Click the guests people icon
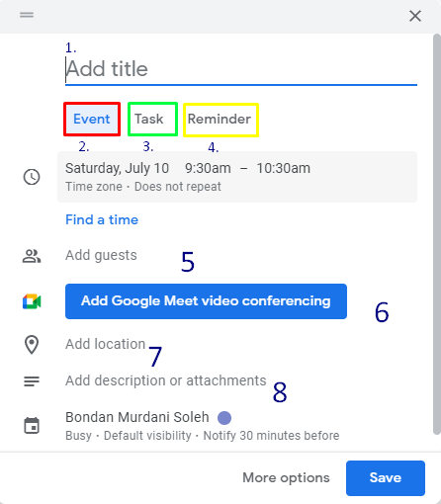This screenshot has height=504, width=441. pyautogui.click(x=32, y=256)
